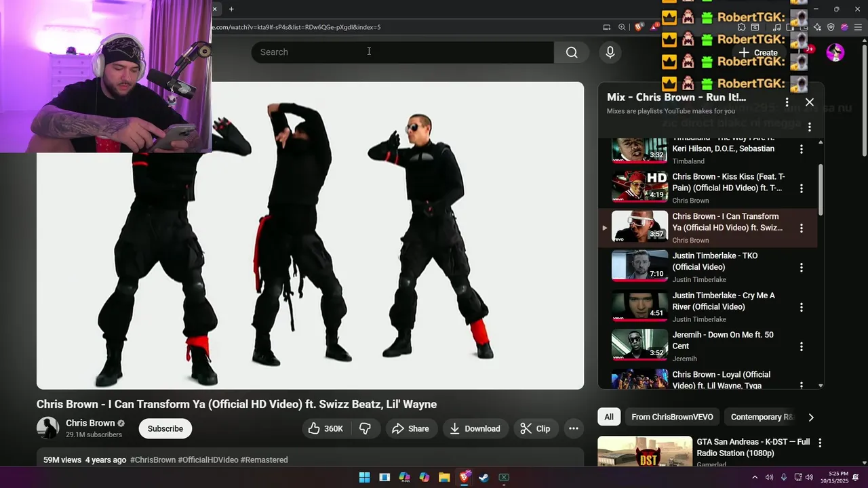Open Brave browser taskbar icon
Viewport: 868px width, 488px height.
pyautogui.click(x=465, y=477)
